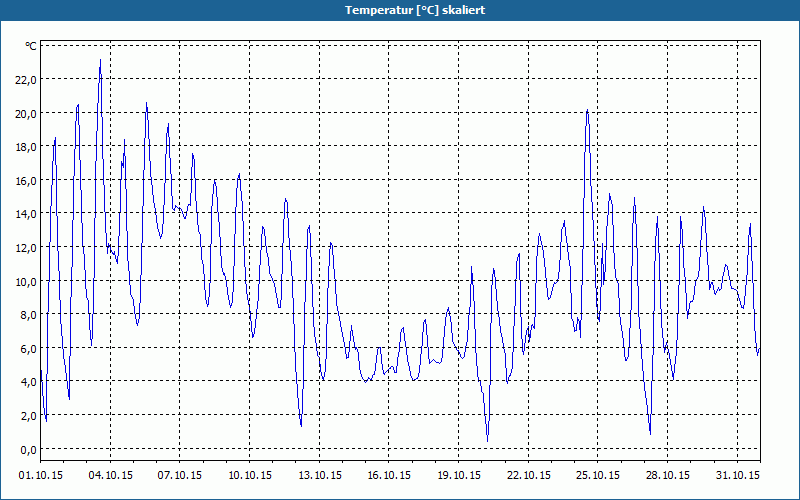The image size is (800, 500).
Task: Click the 12,0 y-axis label
Action: [x=25, y=247]
